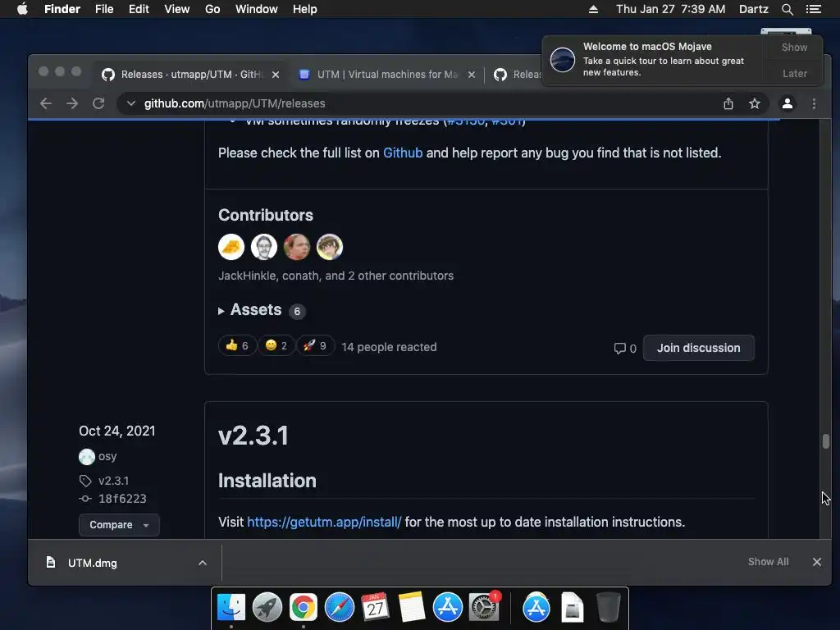Go forward with the browser forward arrow

72,103
